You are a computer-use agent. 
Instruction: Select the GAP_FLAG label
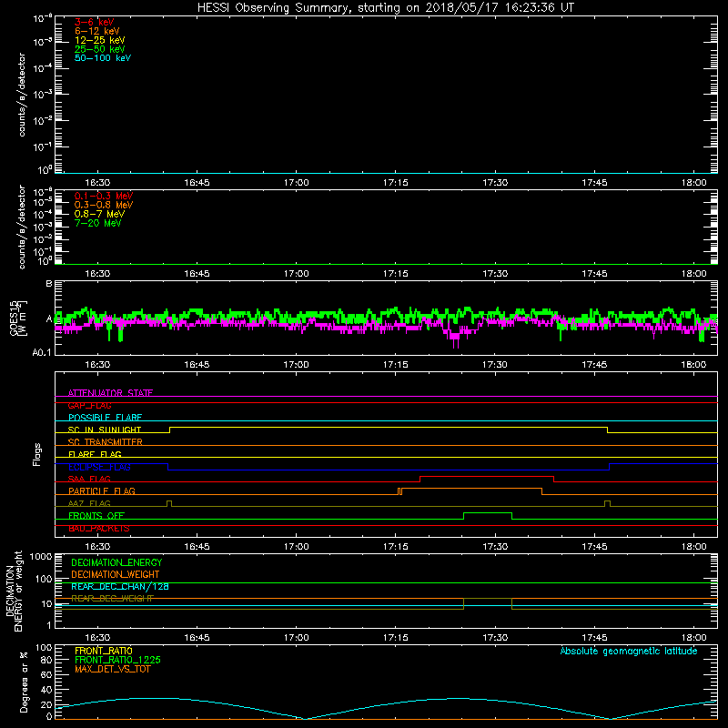pos(89,405)
